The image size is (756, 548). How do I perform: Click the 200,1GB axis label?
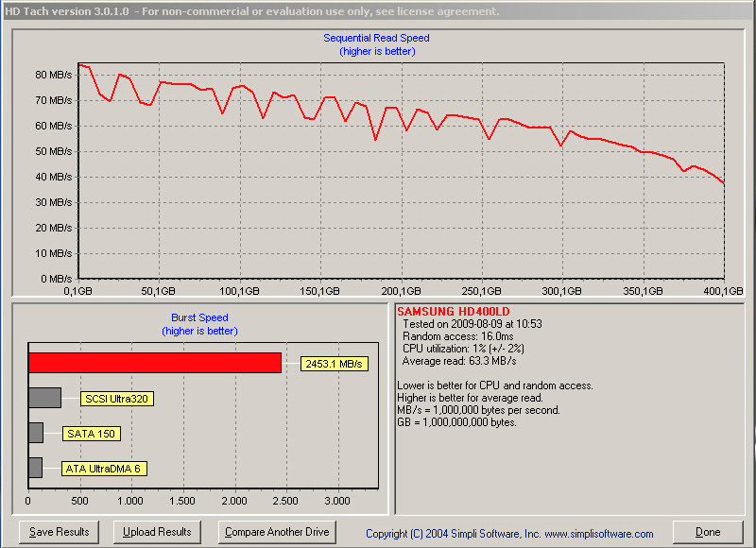[x=401, y=291]
